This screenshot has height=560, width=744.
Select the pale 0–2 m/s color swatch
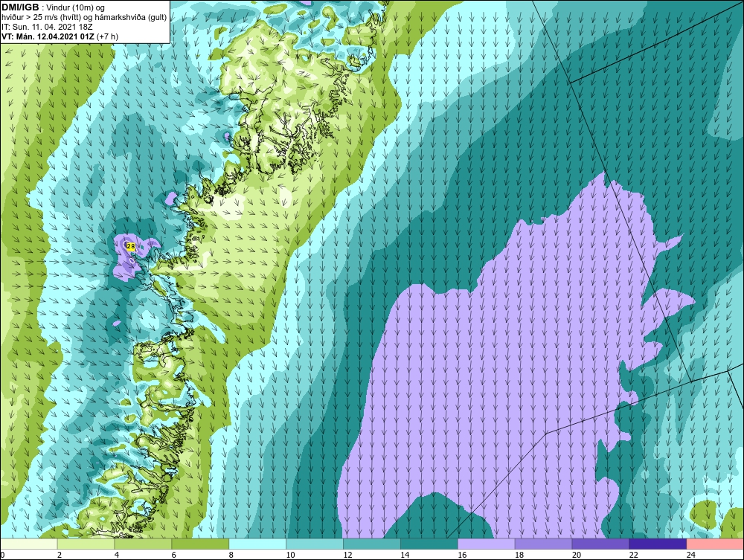[28, 544]
